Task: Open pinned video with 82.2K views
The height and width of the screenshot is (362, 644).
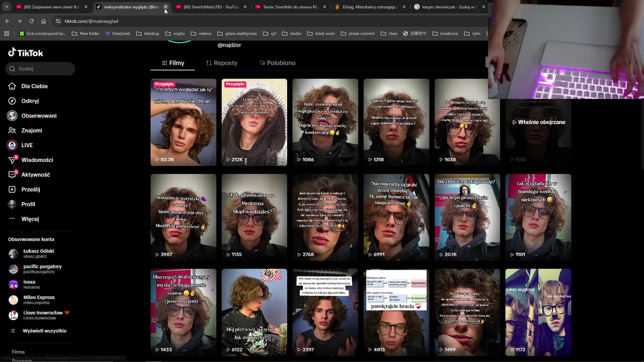Action: [183, 122]
